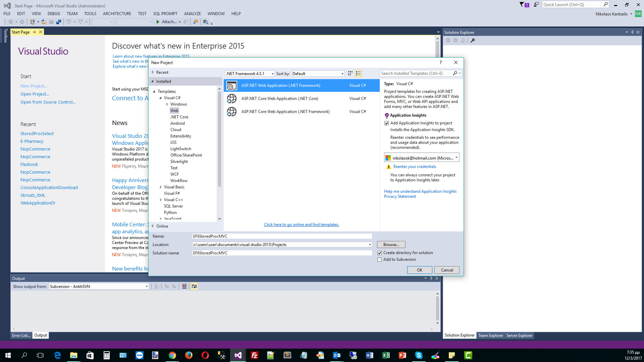This screenshot has width=644, height=362.
Task: Switch to the Team Explorer tab
Action: (x=491, y=336)
